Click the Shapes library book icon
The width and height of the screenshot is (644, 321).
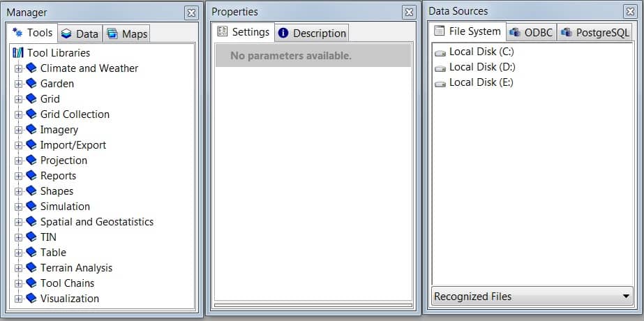[x=31, y=191]
